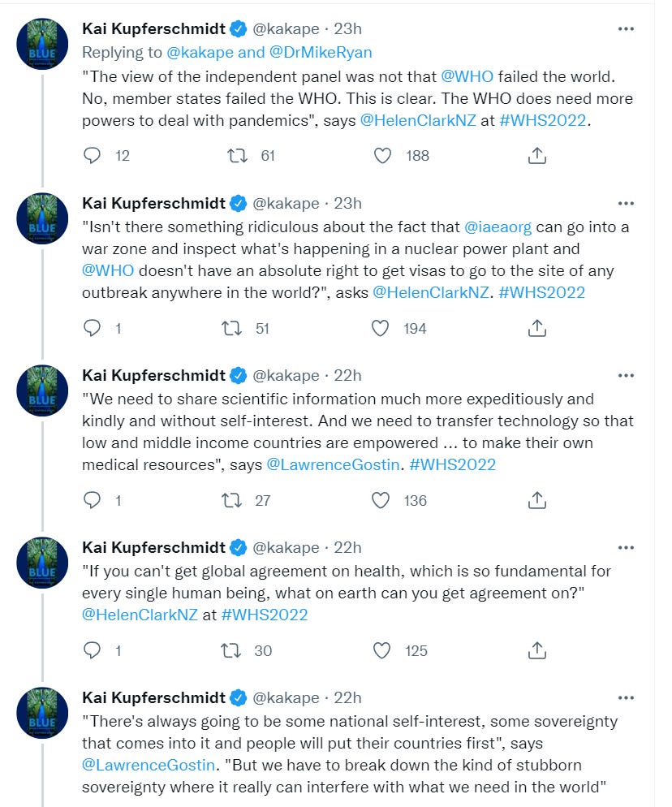Click the first tweet's peacock profile picture
This screenshot has width=672, height=807.
(42, 45)
